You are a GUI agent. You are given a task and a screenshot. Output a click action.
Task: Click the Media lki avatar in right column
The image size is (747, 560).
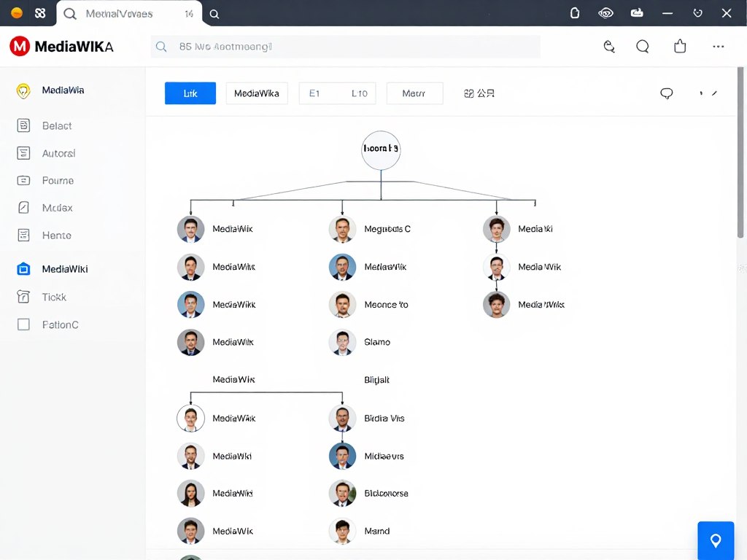click(x=496, y=229)
